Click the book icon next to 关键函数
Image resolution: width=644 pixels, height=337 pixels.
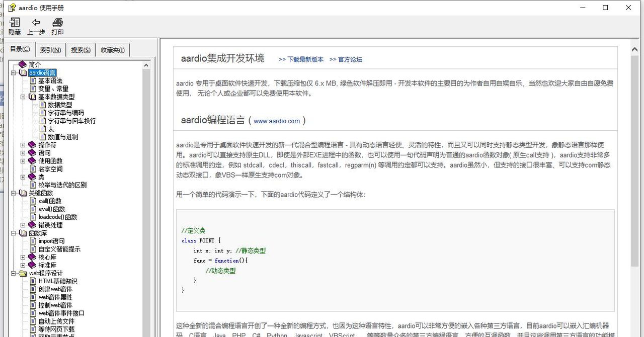coord(22,193)
